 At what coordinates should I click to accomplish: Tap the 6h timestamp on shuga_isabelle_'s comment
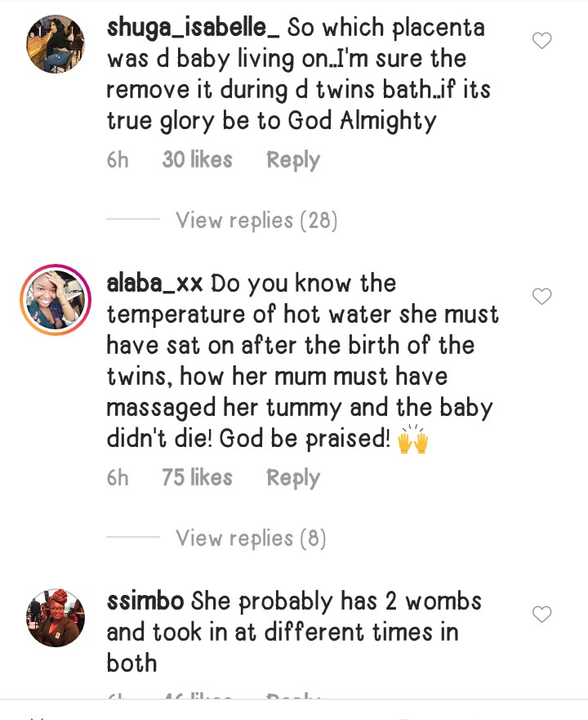pyautogui.click(x=118, y=160)
